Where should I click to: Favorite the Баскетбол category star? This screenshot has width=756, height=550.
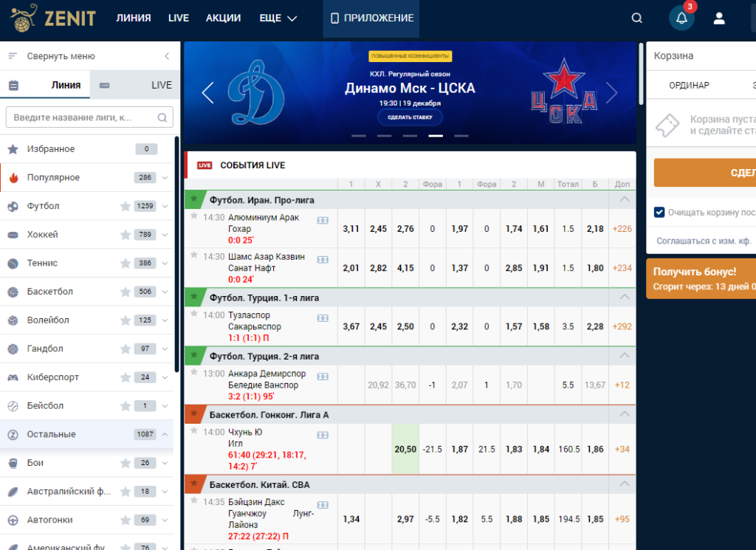coord(126,292)
